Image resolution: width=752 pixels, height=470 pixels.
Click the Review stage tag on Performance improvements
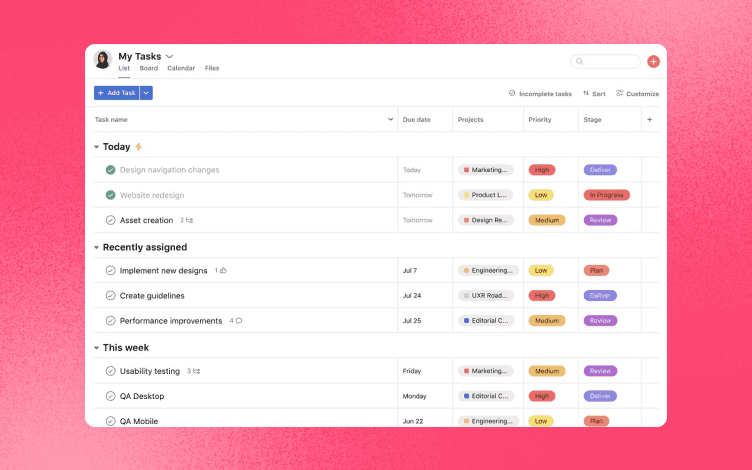coord(600,320)
